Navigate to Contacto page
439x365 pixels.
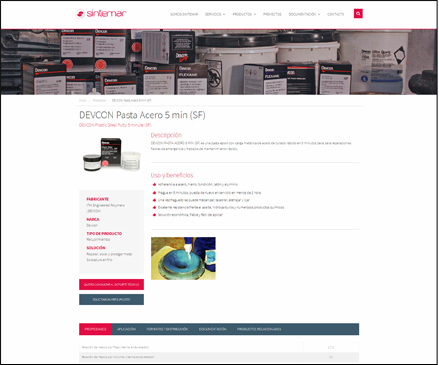click(335, 14)
